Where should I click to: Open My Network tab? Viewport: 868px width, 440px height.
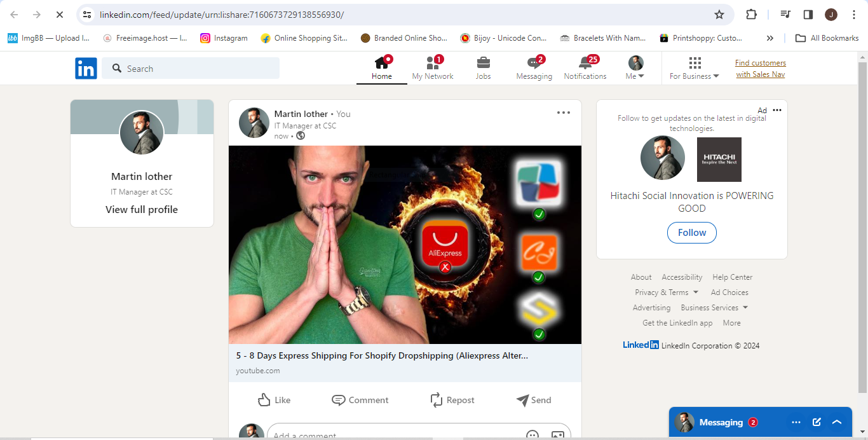coord(433,68)
